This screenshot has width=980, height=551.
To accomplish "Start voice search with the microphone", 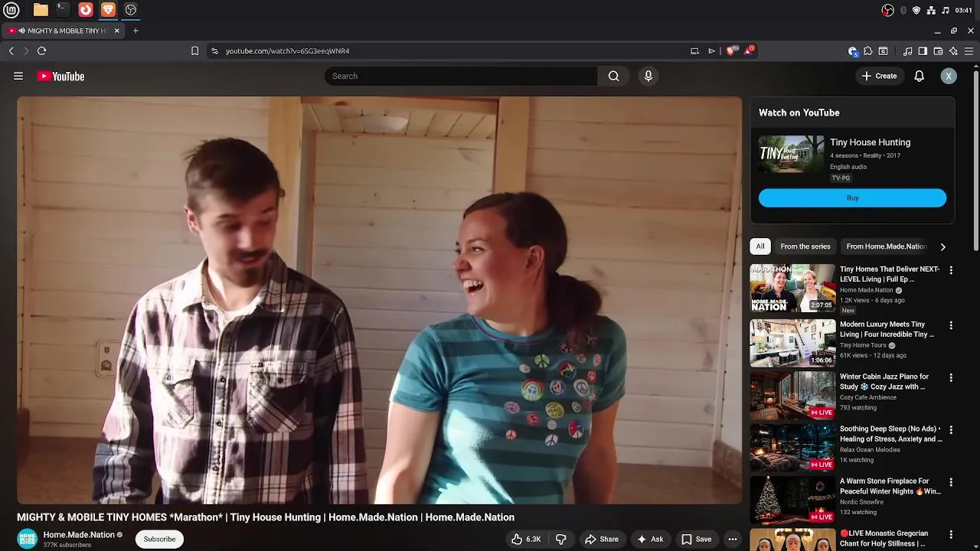I will [648, 76].
